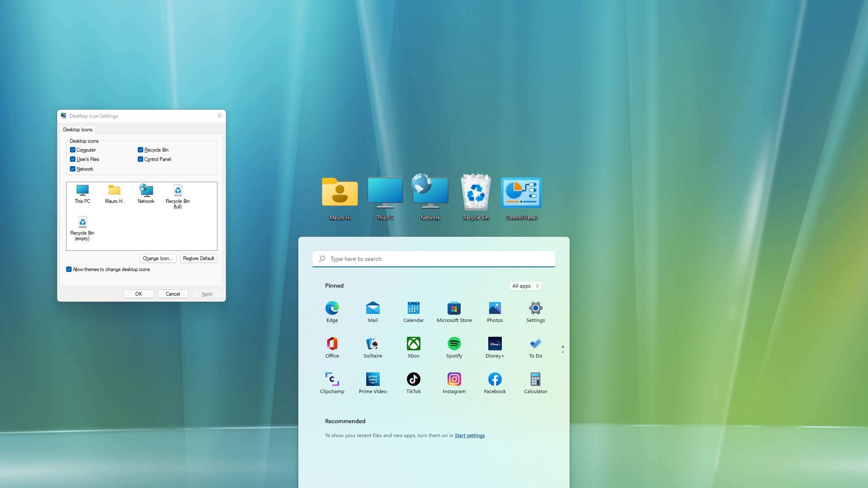The height and width of the screenshot is (488, 868).
Task: Expand All apps list
Action: click(x=525, y=286)
